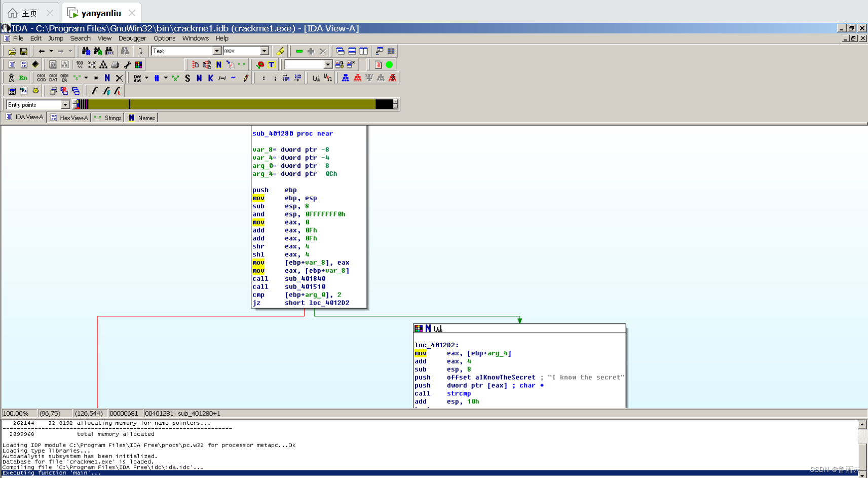The height and width of the screenshot is (478, 868).
Task: Switch to the Hex View-A tab
Action: click(69, 118)
